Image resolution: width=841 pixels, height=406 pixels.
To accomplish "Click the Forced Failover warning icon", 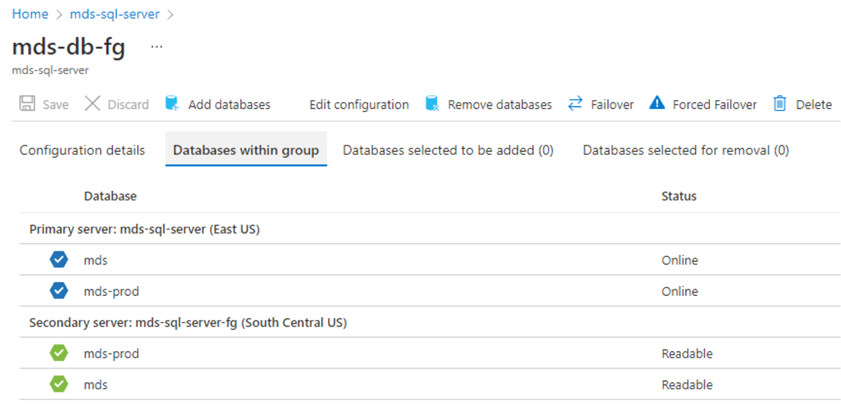I will tap(657, 104).
